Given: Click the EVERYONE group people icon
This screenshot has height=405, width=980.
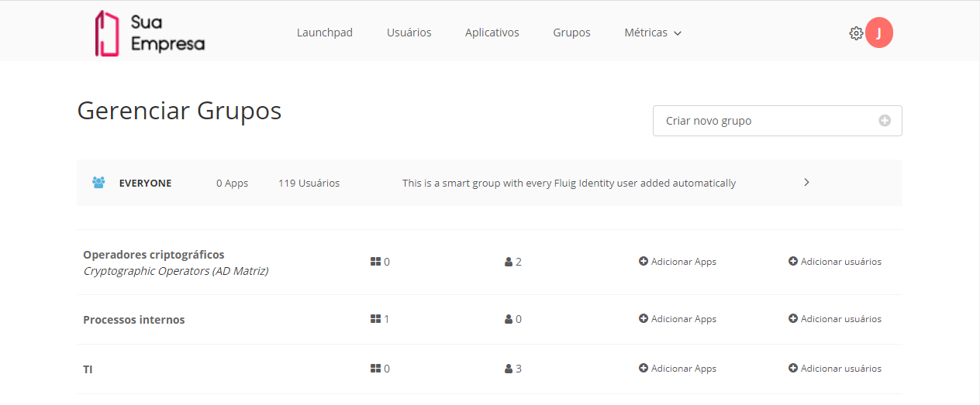Looking at the screenshot, I should coord(98,183).
